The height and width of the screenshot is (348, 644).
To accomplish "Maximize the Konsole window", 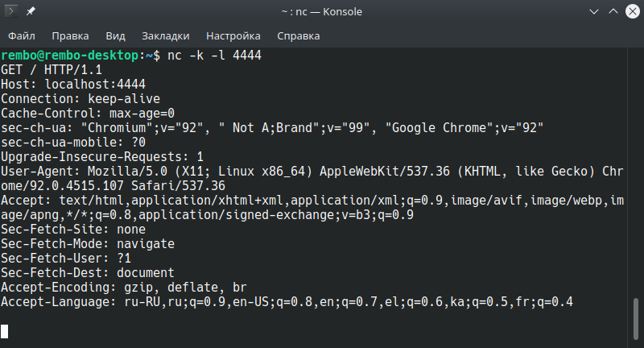I will point(613,11).
